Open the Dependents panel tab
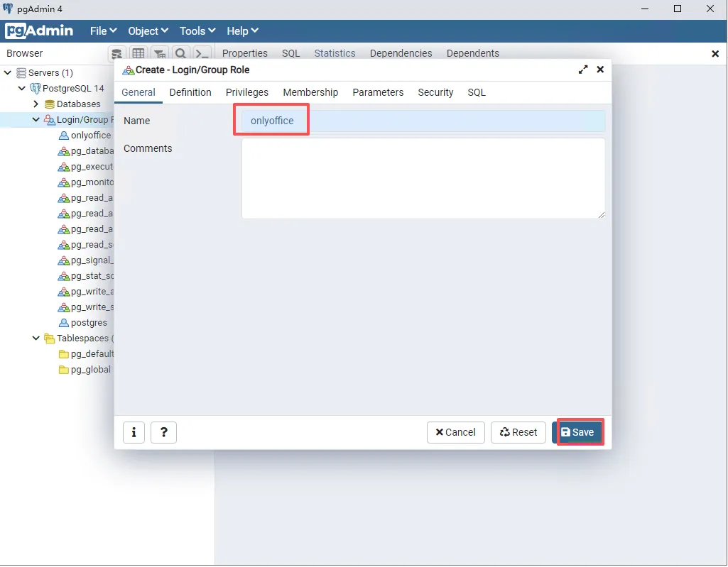The image size is (728, 567). point(472,53)
